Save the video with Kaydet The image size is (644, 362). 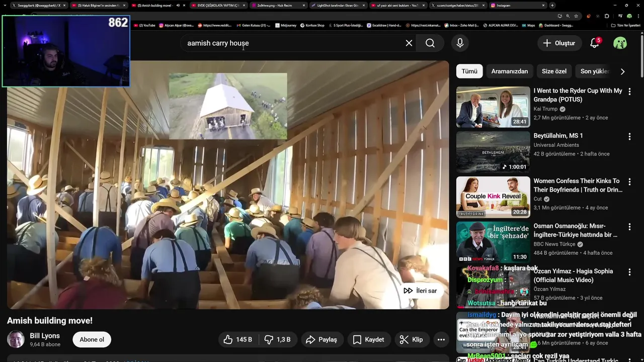(369, 340)
